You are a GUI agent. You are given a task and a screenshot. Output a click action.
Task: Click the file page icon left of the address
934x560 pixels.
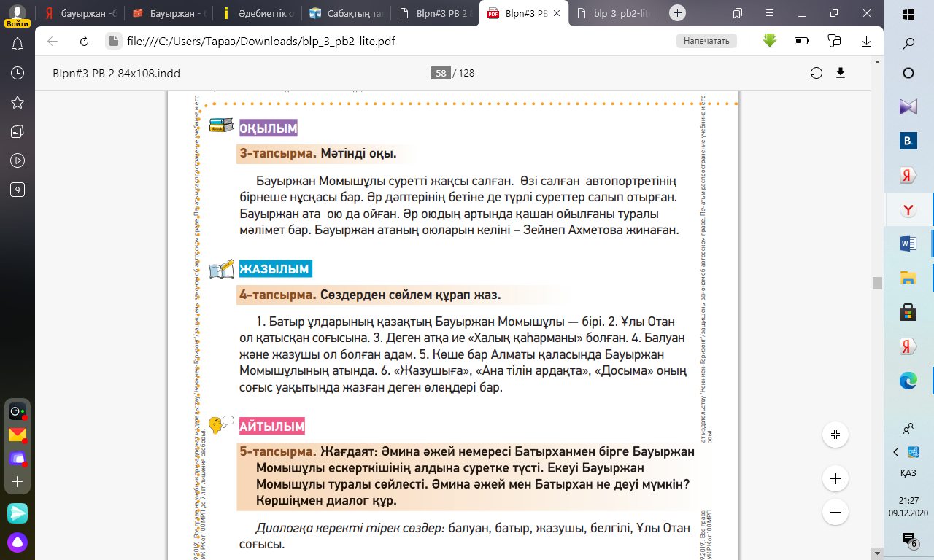point(112,41)
